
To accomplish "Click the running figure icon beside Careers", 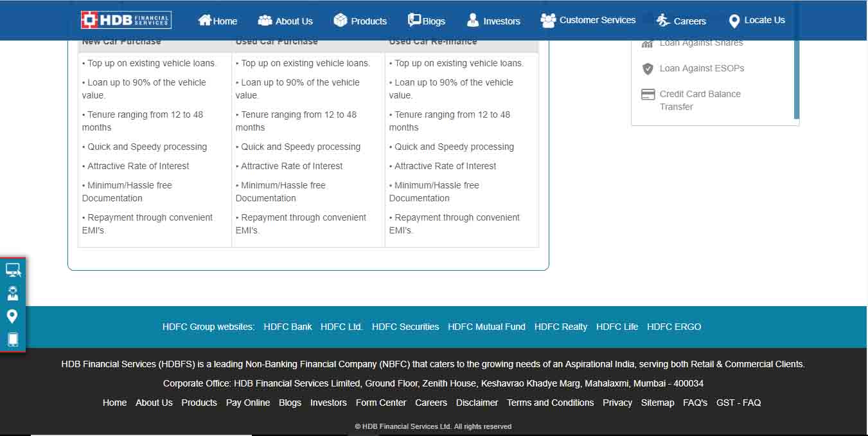I will [x=663, y=21].
